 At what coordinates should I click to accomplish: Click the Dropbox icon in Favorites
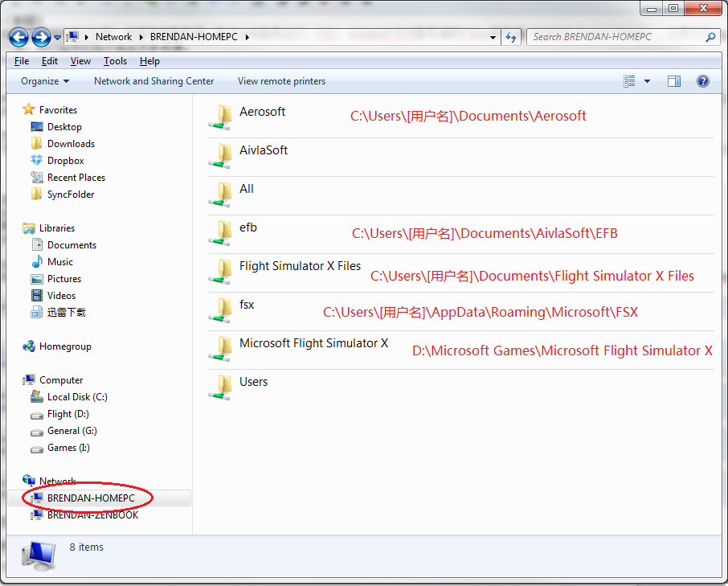37,160
